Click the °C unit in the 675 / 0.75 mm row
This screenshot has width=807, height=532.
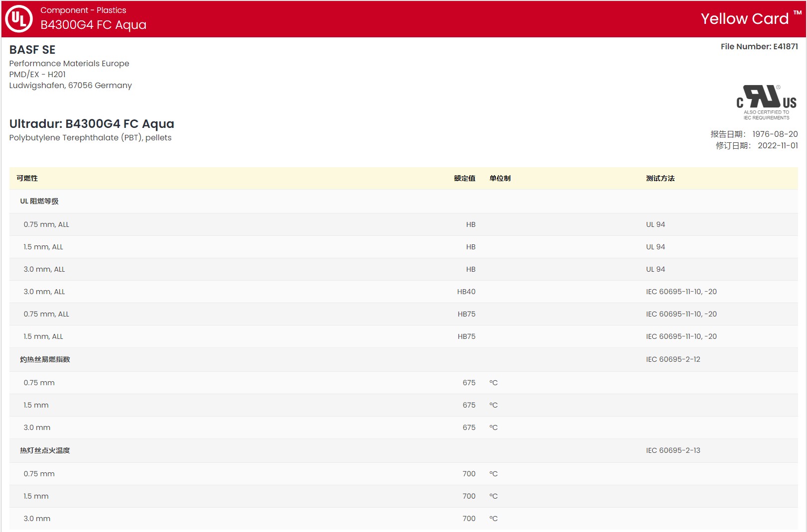coord(493,383)
